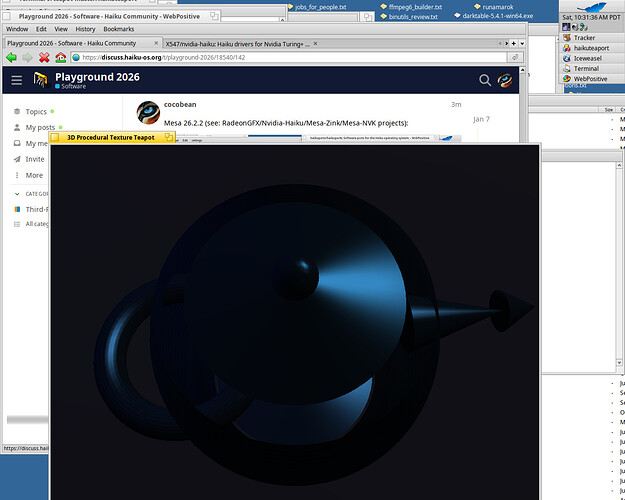Click the Software category link

pos(71,86)
